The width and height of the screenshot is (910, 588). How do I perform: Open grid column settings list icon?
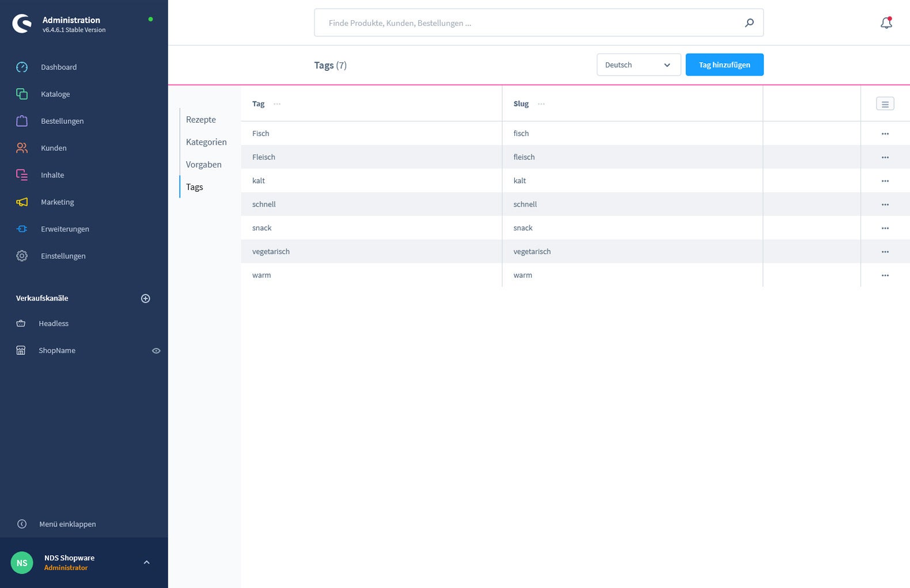885,104
